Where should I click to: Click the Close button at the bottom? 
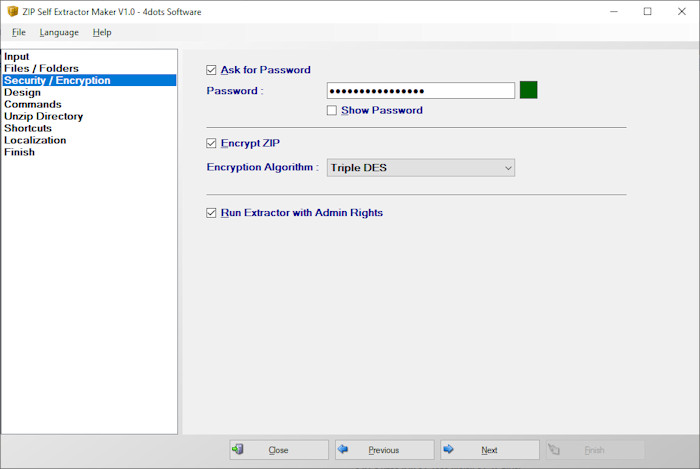click(279, 450)
